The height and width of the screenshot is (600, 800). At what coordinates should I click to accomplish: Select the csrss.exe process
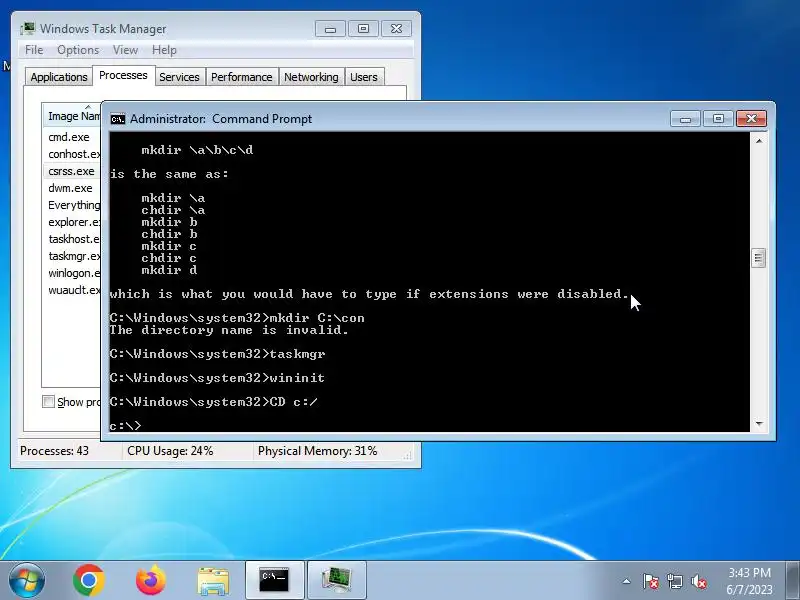tap(72, 171)
